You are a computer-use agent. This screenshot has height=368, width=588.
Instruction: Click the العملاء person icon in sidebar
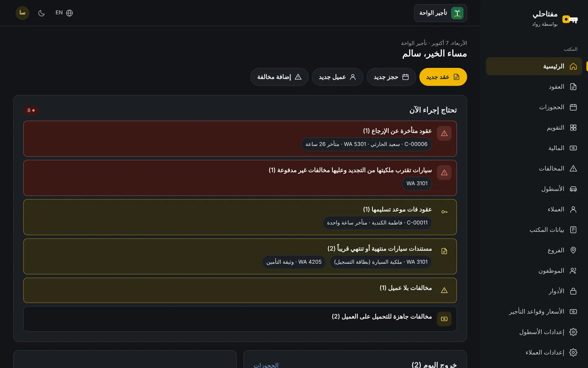coord(573,209)
